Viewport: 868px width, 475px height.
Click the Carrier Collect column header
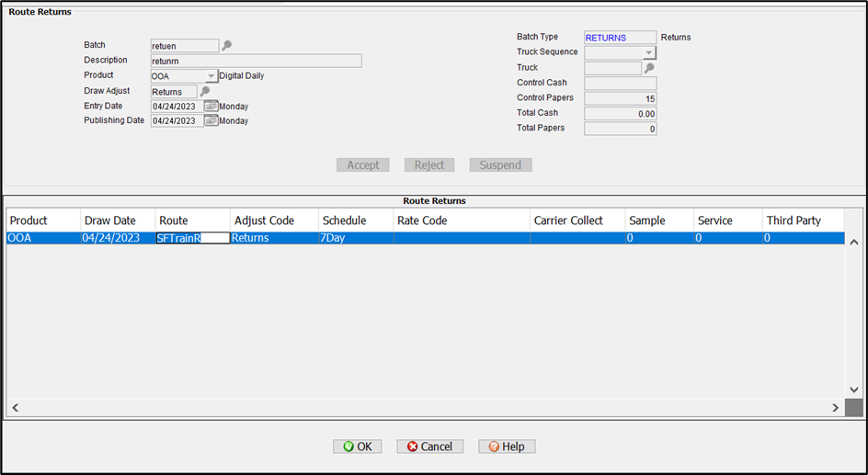(x=568, y=221)
